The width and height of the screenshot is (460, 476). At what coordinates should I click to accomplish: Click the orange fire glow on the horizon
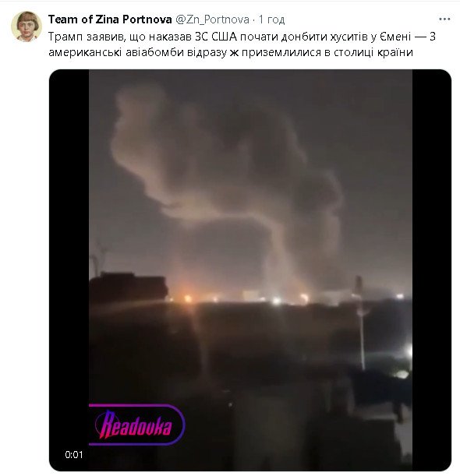click(x=187, y=298)
